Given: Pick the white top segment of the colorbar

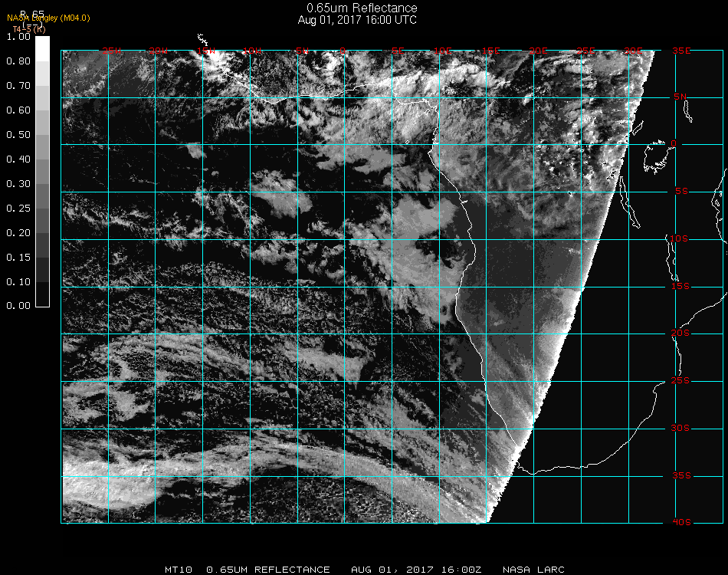Looking at the screenshot, I should pos(42,49).
